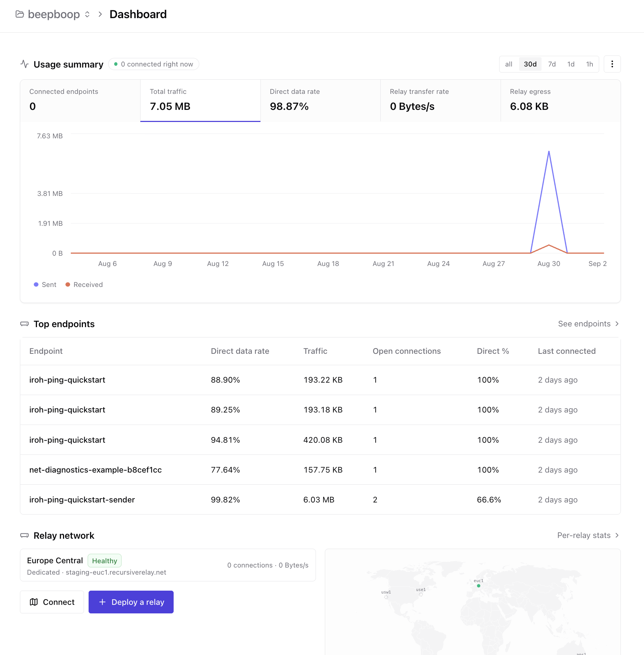The height and width of the screenshot is (655, 644).
Task: Select the Relay transfer rate metric card
Action: (440, 101)
